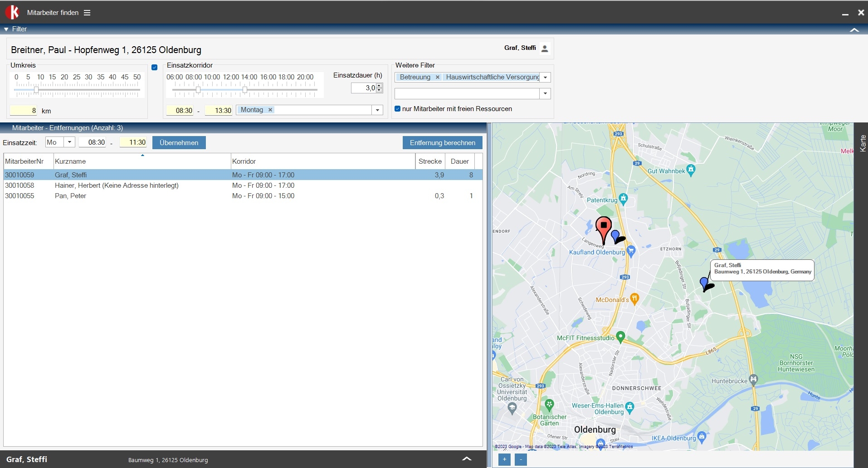This screenshot has width=868, height=468.
Task: Click the Umkreis radius slider handle
Action: [36, 90]
